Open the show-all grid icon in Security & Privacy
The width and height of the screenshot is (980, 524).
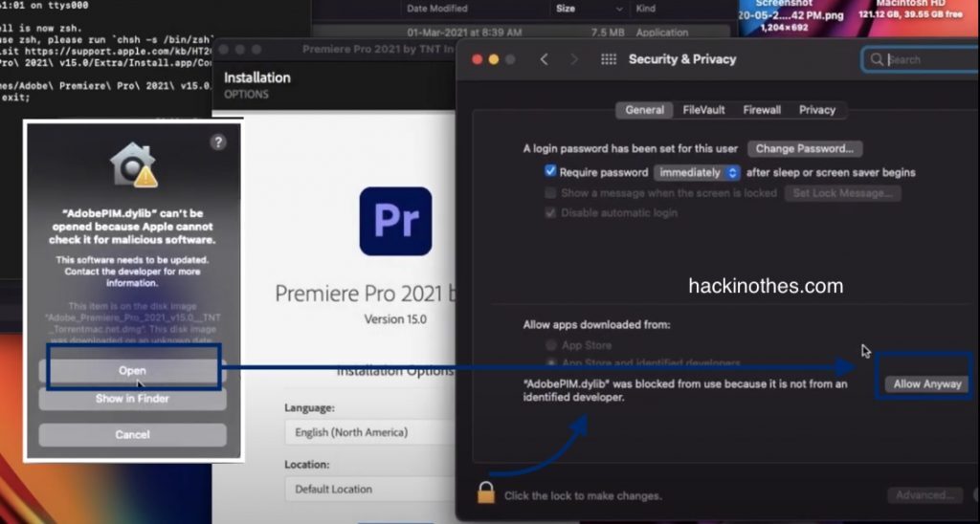click(608, 58)
